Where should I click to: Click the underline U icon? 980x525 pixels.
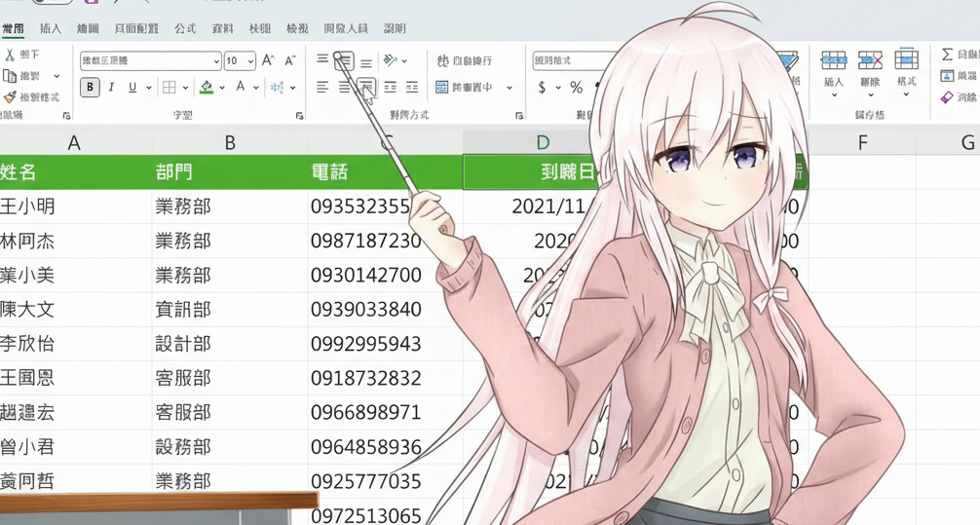pyautogui.click(x=132, y=88)
